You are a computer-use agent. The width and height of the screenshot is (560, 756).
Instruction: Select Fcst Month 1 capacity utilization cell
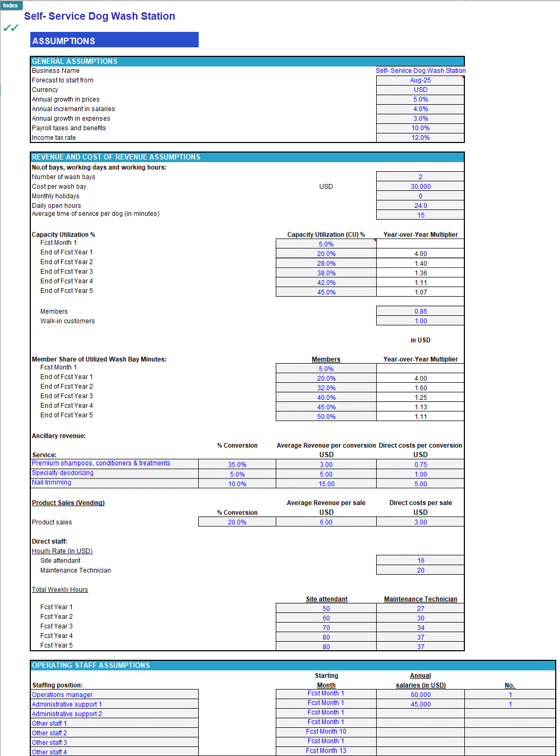[326, 244]
